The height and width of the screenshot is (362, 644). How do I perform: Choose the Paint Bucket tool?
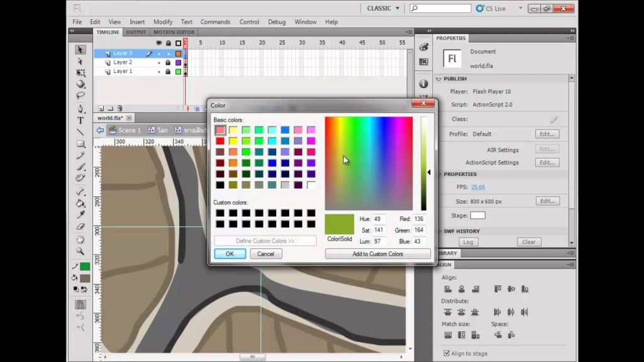(x=80, y=204)
